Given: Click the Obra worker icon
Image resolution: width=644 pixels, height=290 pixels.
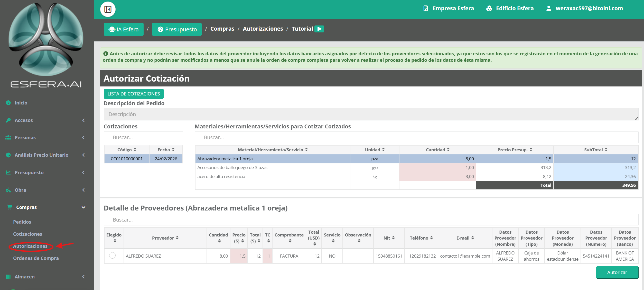Looking at the screenshot, I should point(8,190).
